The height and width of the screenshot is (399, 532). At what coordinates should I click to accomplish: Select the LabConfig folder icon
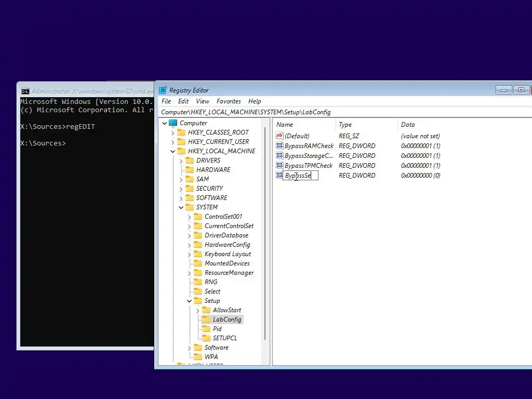pos(206,320)
